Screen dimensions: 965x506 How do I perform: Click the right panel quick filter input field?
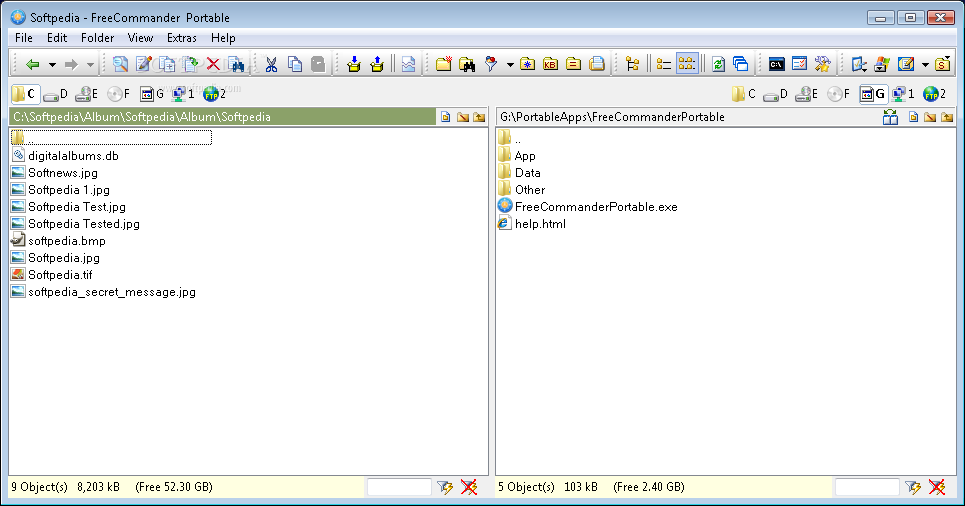click(x=867, y=488)
